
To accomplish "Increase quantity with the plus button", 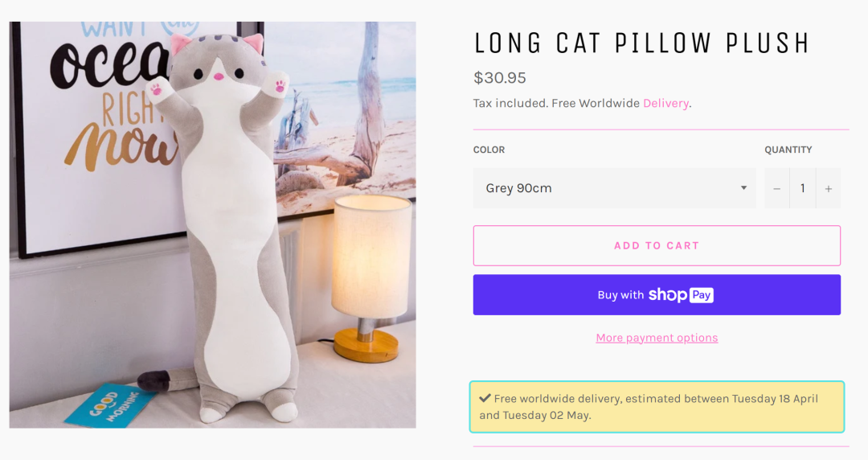I will (828, 189).
